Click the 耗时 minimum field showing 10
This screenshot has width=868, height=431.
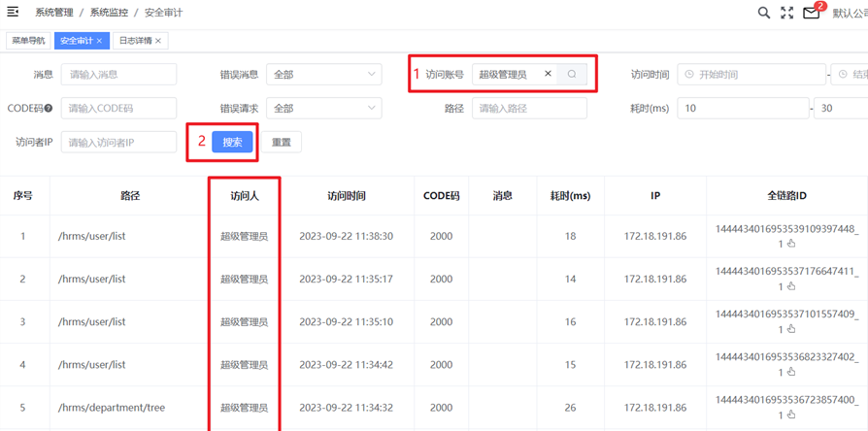pos(744,109)
